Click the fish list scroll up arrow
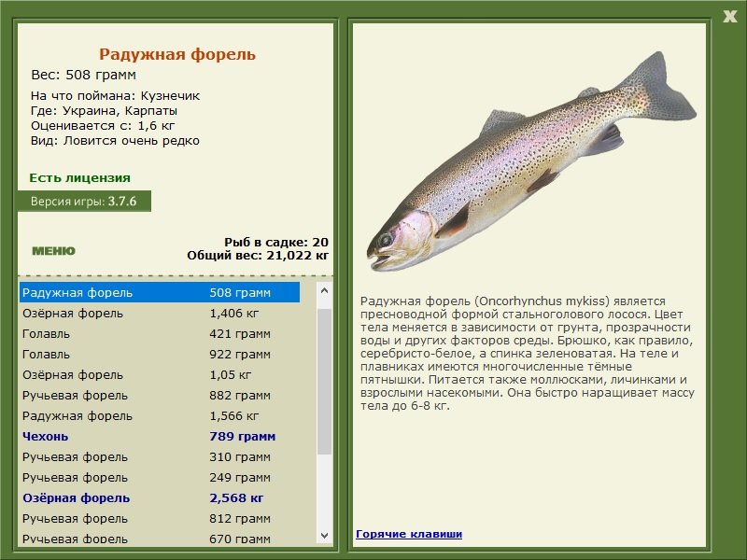Viewport: 747px width, 560px height. (x=324, y=290)
